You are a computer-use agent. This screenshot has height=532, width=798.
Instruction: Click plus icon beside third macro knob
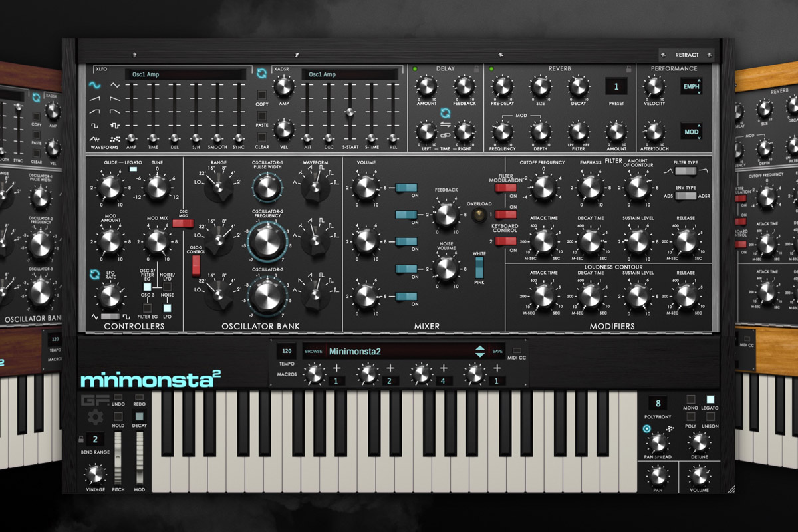coord(443,368)
